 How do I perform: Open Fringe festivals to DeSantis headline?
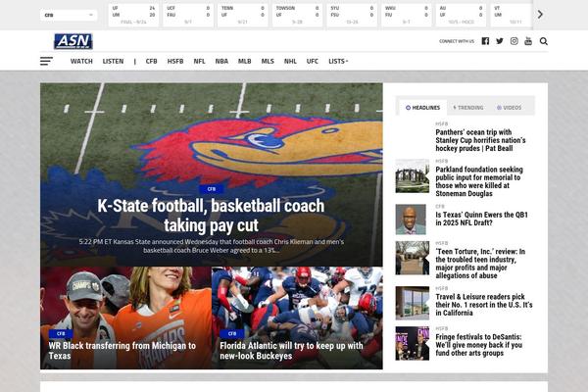pos(479,345)
